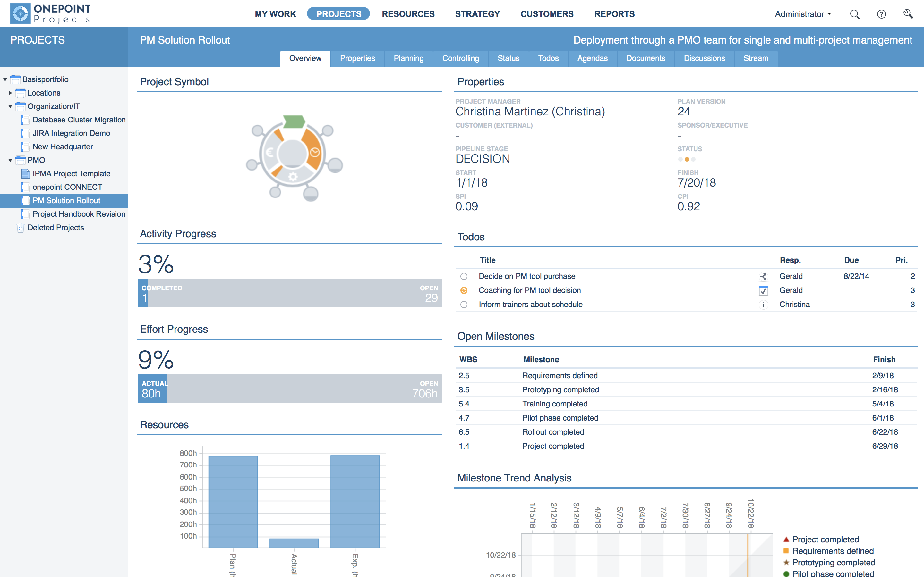The image size is (924, 577).
Task: Open the JIRA Integration Demo project
Action: point(71,133)
